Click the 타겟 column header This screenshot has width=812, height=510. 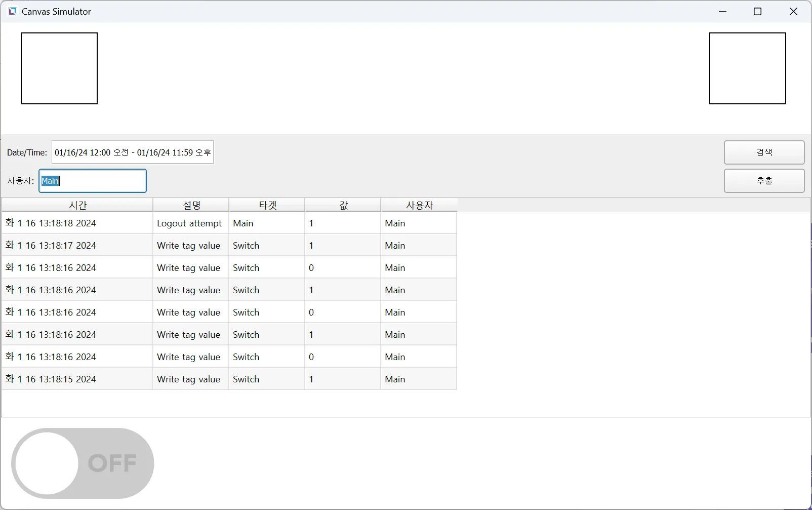point(267,205)
